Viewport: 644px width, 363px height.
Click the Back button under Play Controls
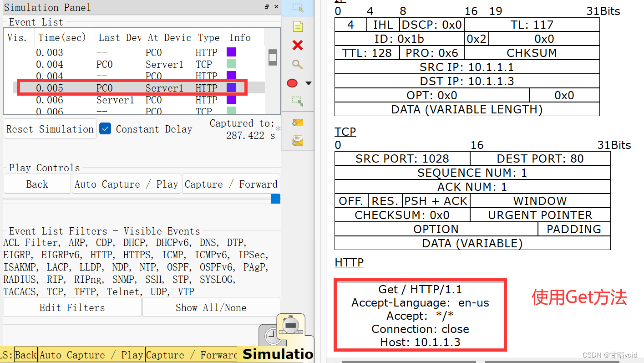click(x=37, y=184)
